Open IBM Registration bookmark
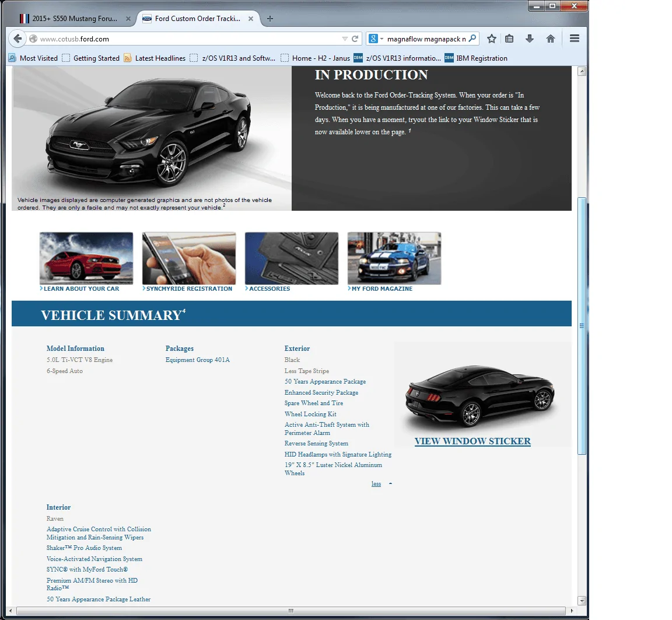The image size is (672, 620). click(476, 58)
